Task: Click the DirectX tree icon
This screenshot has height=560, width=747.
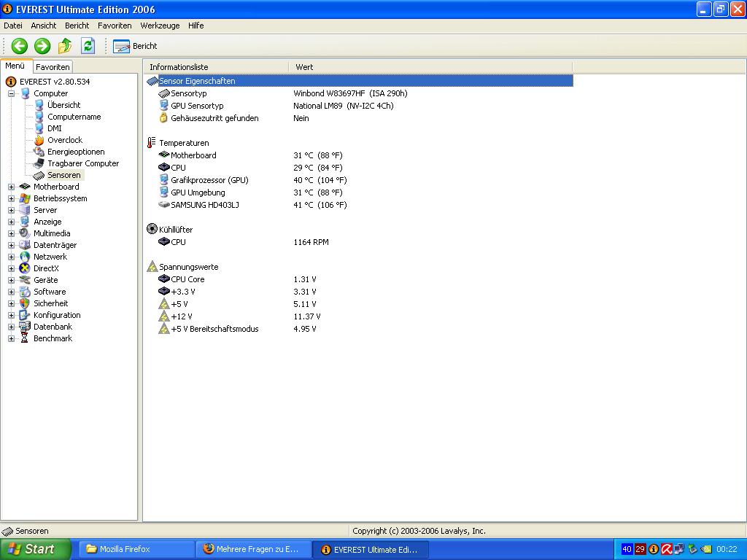Action: (25, 268)
